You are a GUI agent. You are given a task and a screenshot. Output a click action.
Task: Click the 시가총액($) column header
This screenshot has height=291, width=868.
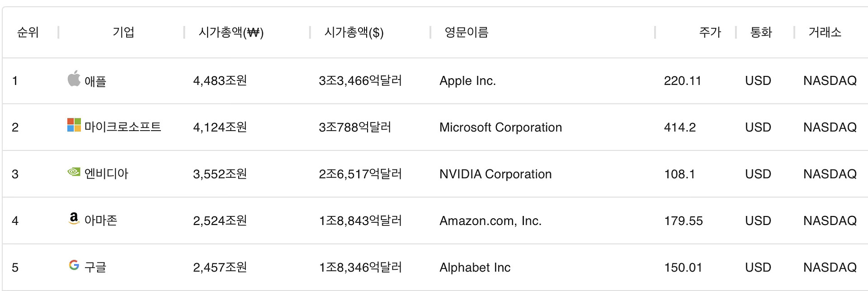pos(354,33)
